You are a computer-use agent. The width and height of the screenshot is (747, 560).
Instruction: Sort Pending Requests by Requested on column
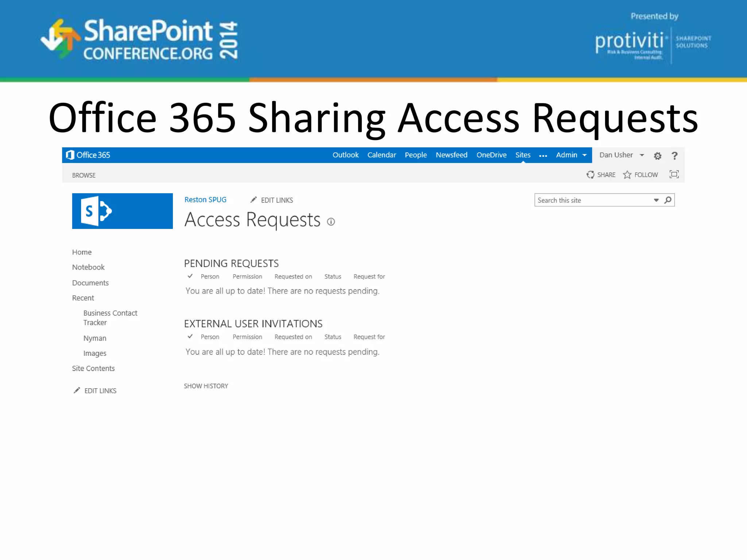tap(293, 277)
